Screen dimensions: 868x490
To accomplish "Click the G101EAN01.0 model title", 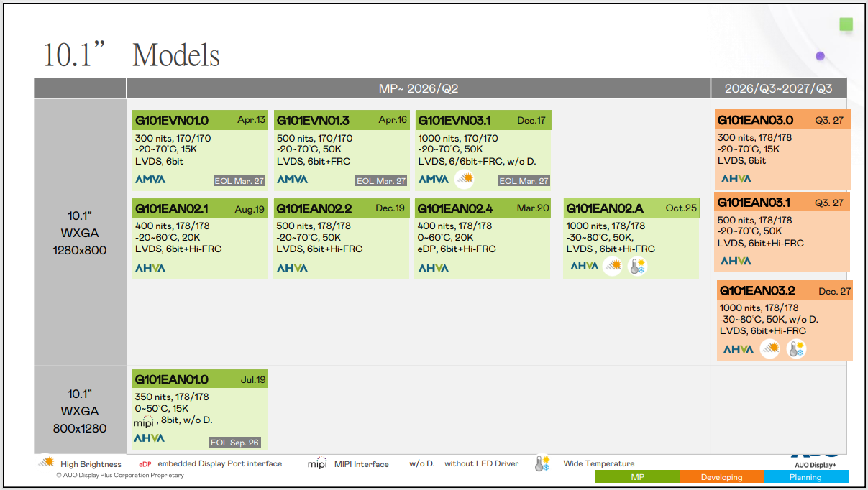I will pos(171,379).
